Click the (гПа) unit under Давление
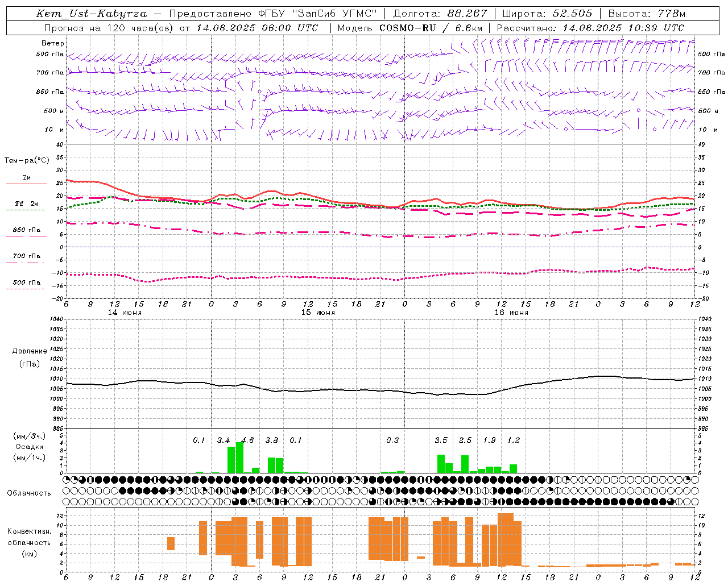Viewport: 728px width, 582px height. pos(30,364)
